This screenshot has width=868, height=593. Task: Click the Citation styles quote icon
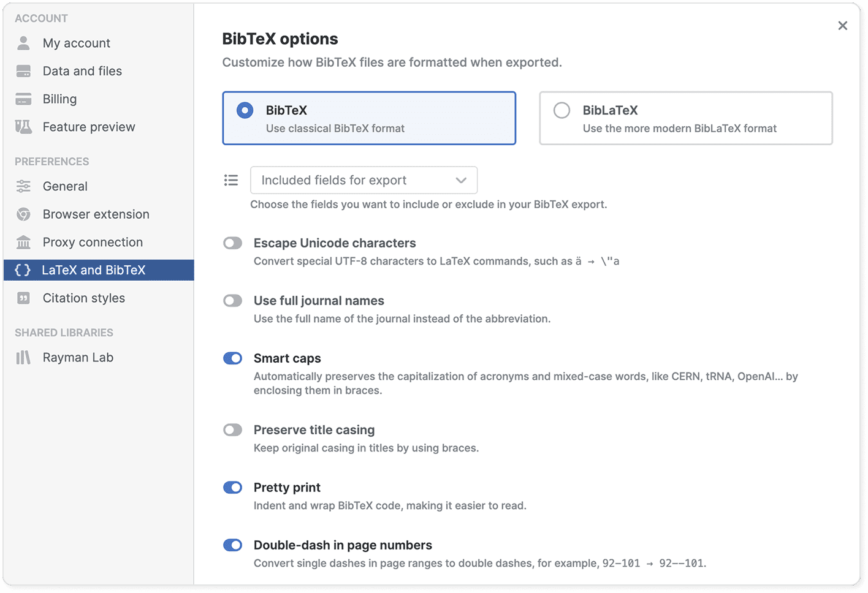pyautogui.click(x=23, y=298)
